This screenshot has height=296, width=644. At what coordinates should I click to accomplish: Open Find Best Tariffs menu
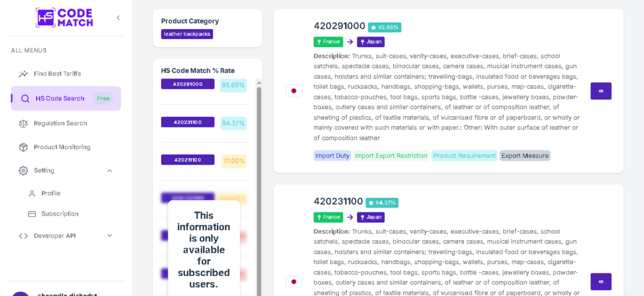click(x=57, y=74)
